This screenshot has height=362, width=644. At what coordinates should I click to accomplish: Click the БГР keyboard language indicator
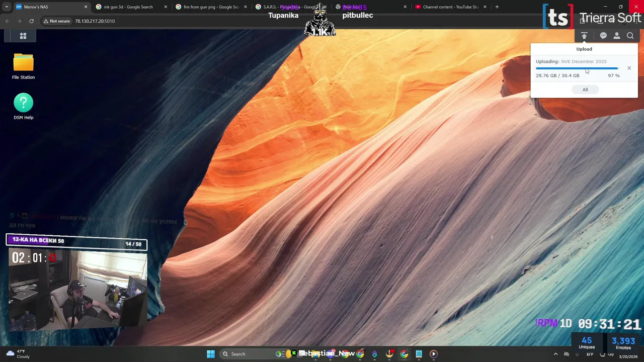click(x=590, y=355)
